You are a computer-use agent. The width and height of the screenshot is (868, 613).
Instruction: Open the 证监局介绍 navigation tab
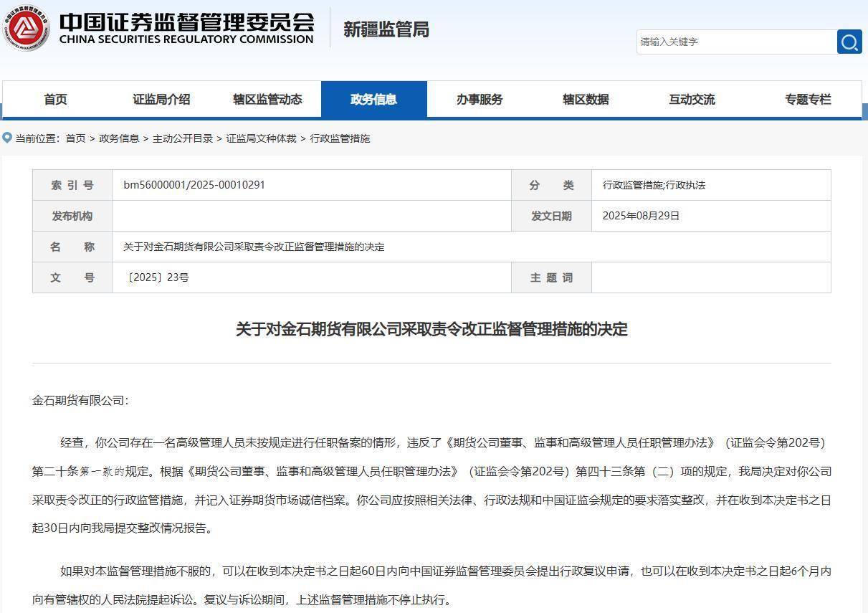(161, 100)
